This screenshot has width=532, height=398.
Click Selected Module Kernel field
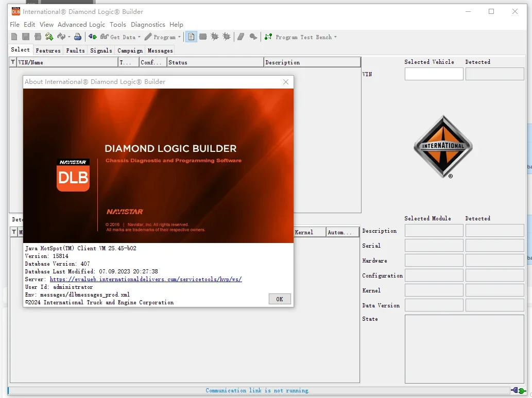434,290
